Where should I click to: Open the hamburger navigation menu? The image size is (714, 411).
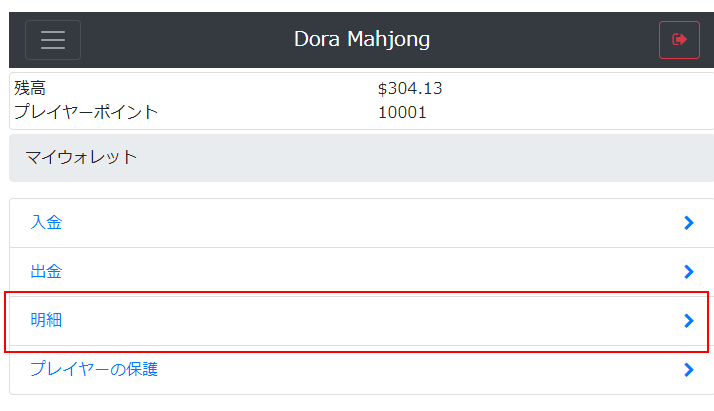(53, 40)
